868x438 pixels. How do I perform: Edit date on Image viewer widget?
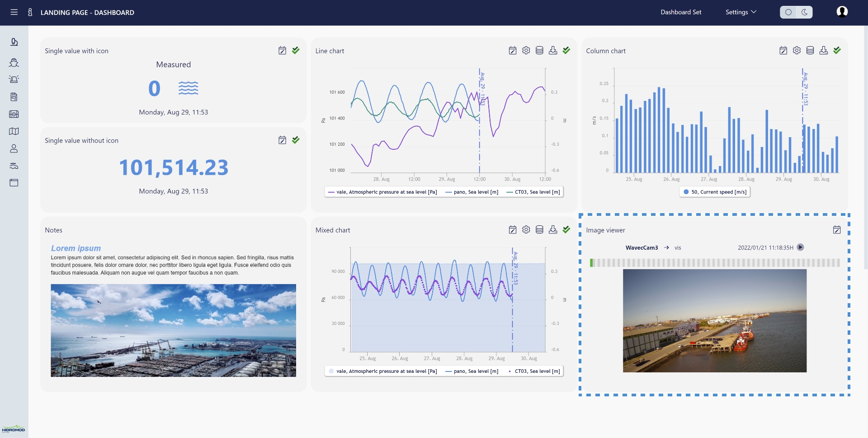pyautogui.click(x=837, y=230)
